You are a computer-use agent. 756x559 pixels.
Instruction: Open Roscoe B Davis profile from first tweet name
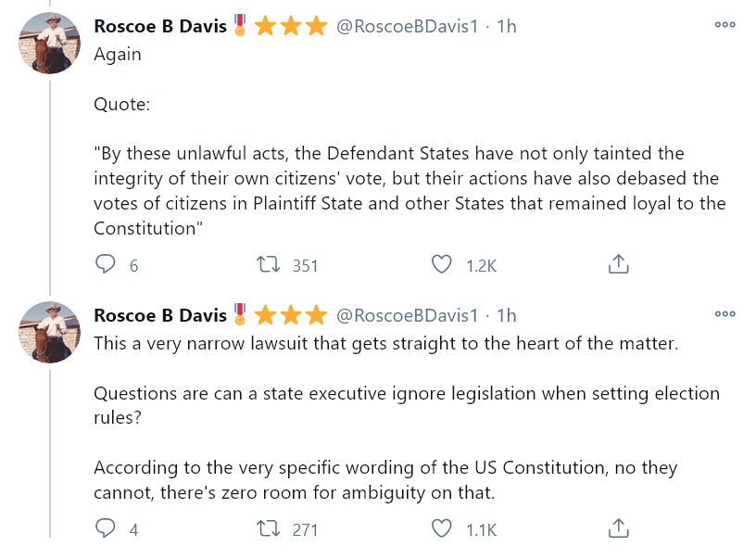pos(160,26)
